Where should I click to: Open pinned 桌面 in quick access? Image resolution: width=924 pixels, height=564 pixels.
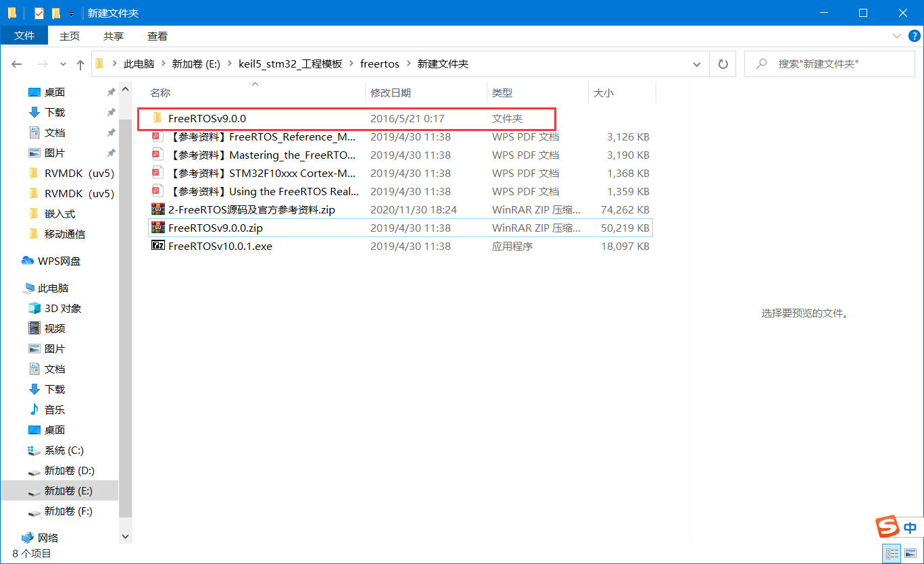[x=55, y=92]
